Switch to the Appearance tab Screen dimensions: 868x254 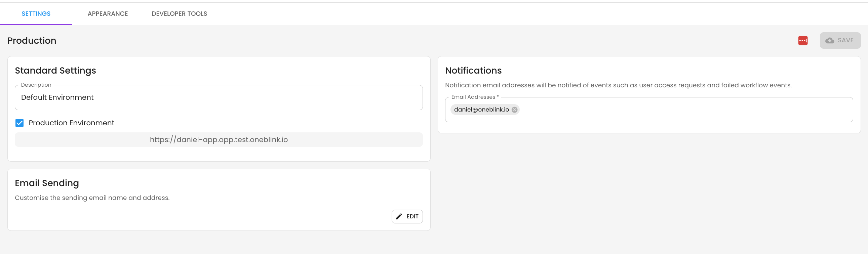tap(108, 14)
